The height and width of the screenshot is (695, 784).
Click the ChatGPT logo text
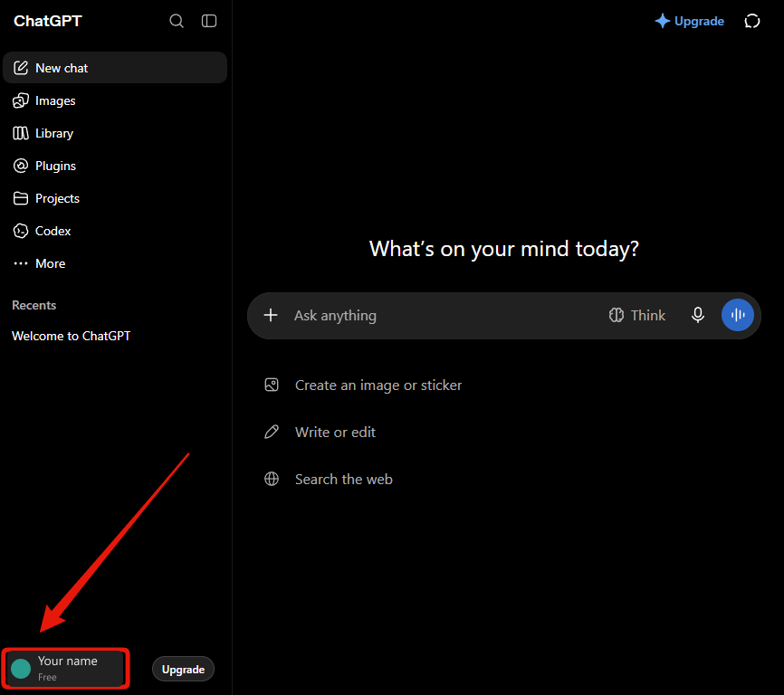[47, 21]
